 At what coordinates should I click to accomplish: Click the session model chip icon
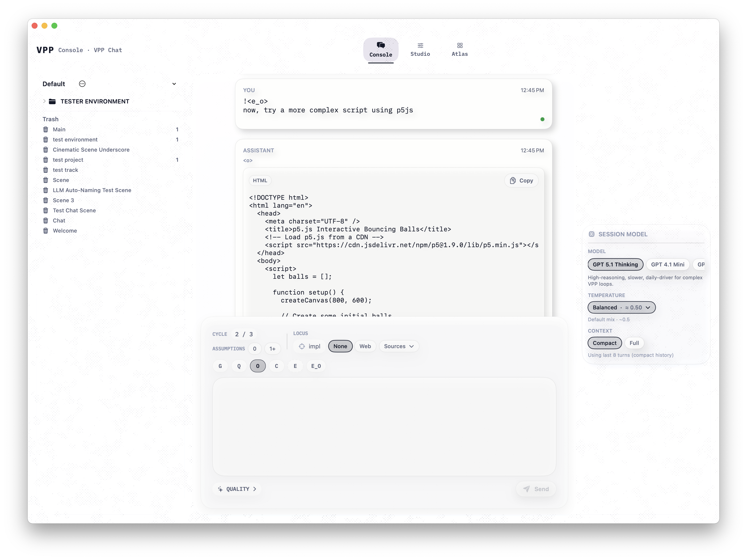point(592,234)
